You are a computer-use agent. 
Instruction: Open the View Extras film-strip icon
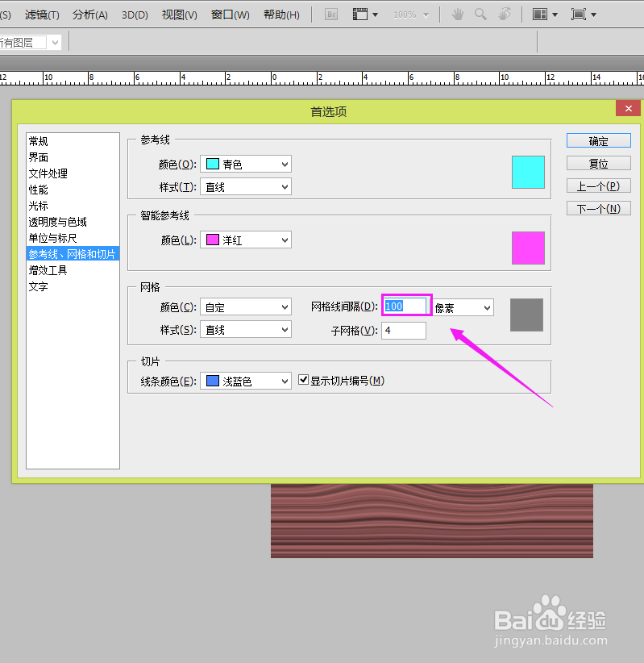[365, 15]
